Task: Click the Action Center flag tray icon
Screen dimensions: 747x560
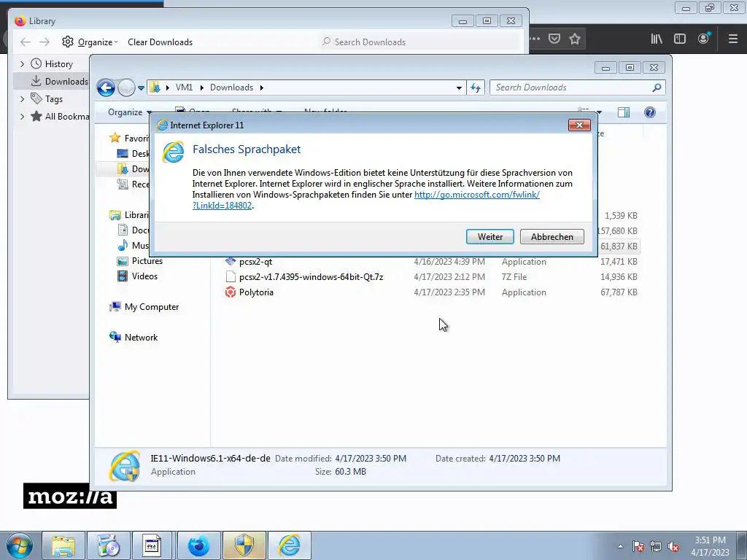Action: point(638,547)
